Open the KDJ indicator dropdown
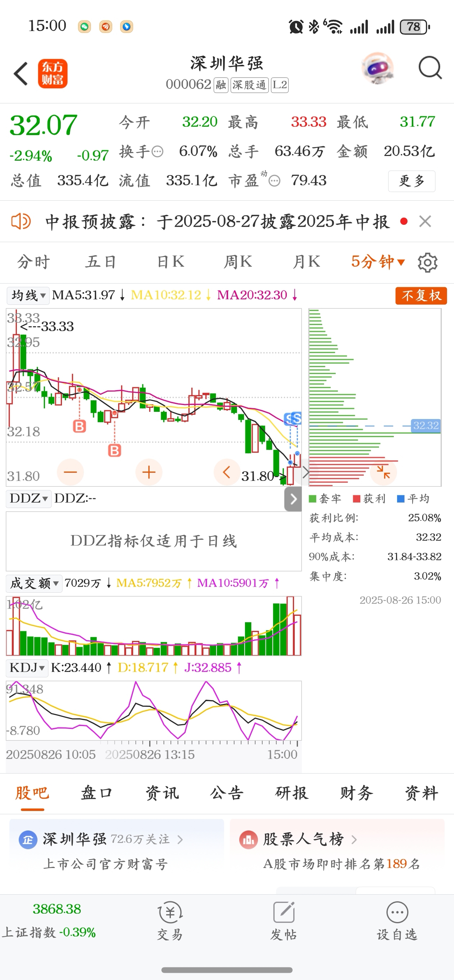Screen dimensions: 454x980 (x=27, y=668)
